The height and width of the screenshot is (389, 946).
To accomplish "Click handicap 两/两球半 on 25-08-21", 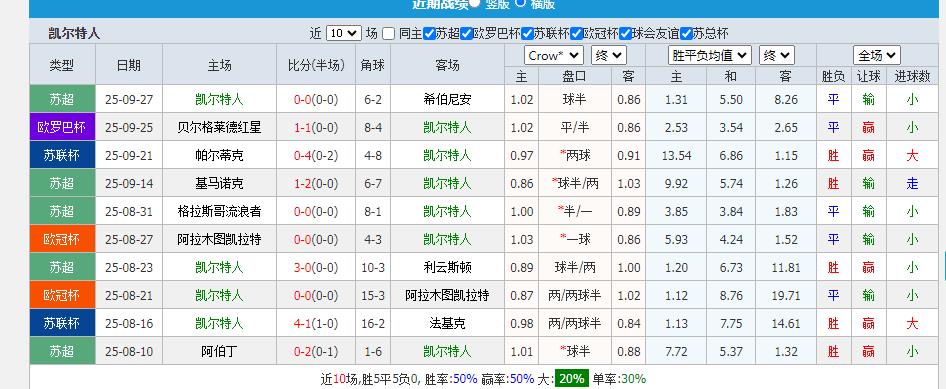I will 575,296.
